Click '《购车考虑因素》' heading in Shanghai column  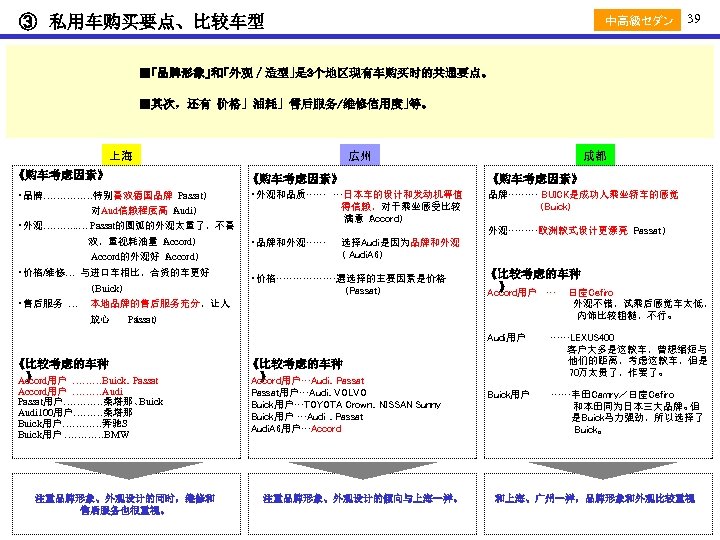pyautogui.click(x=61, y=175)
